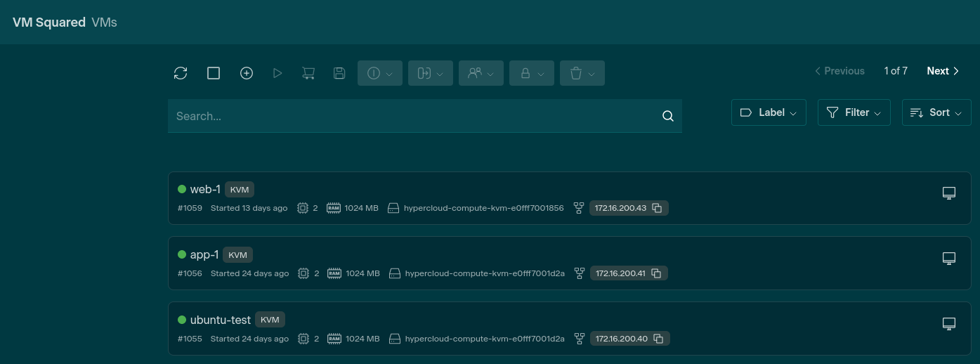Go to the Next page
980x364 pixels.
pos(943,71)
